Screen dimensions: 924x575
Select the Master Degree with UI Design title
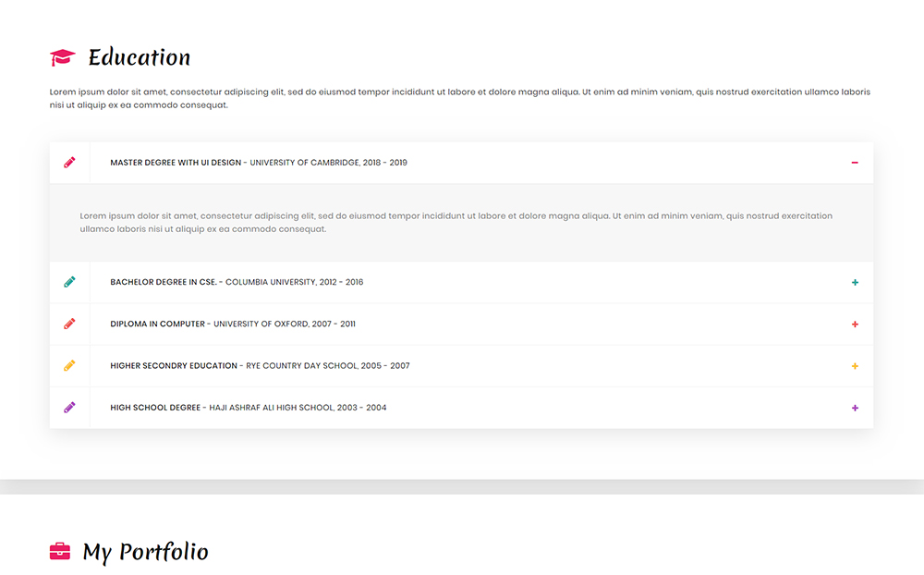258,163
